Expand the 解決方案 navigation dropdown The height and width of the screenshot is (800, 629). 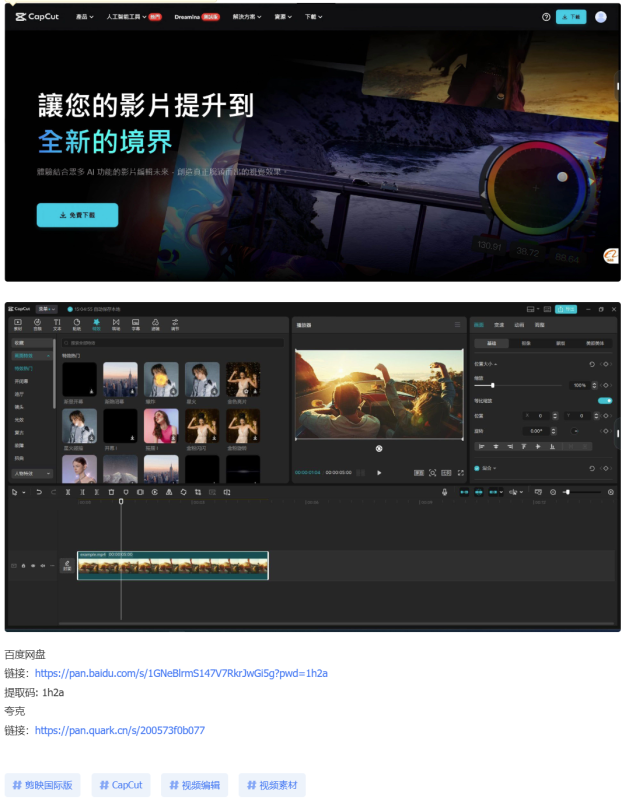pyautogui.click(x=247, y=17)
